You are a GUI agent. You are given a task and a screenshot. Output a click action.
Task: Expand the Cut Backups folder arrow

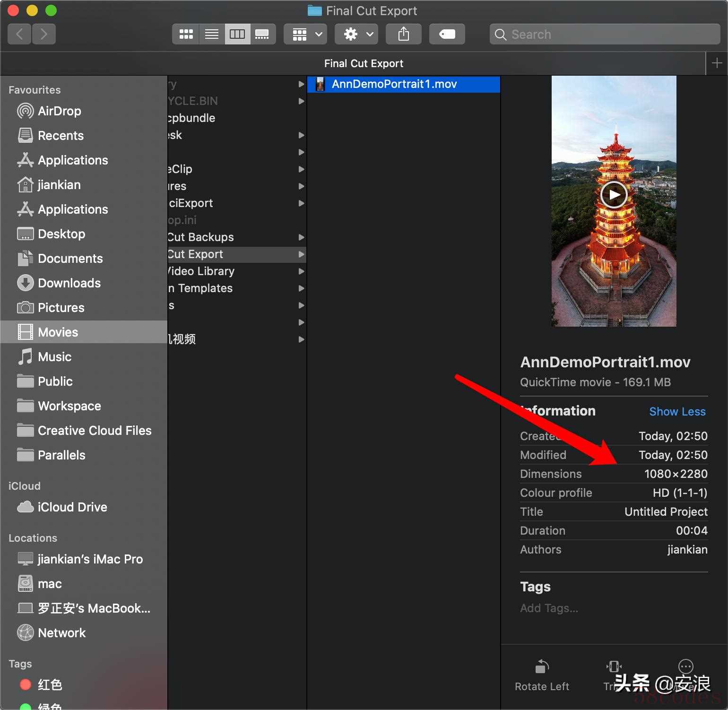pos(301,237)
